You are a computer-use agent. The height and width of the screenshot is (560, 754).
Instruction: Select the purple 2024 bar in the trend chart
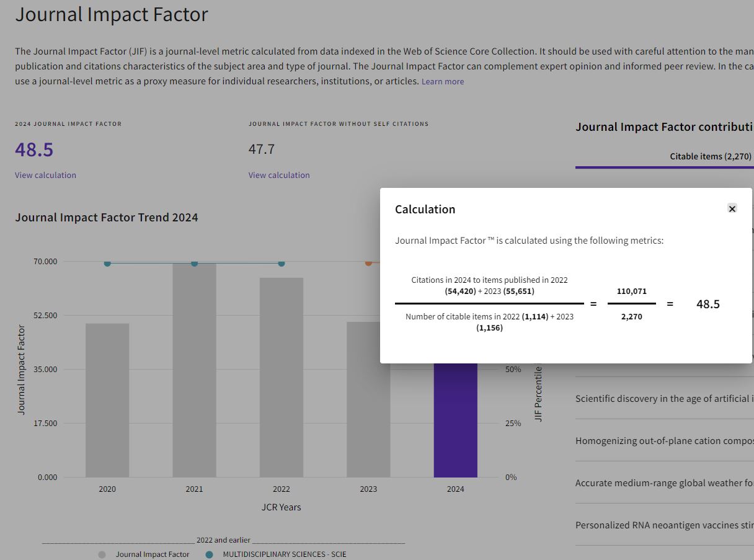455,420
